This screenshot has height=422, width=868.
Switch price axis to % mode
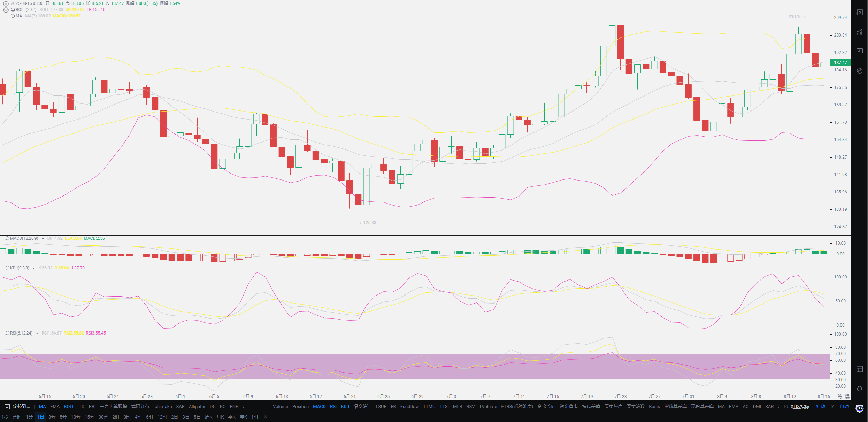[x=832, y=407]
